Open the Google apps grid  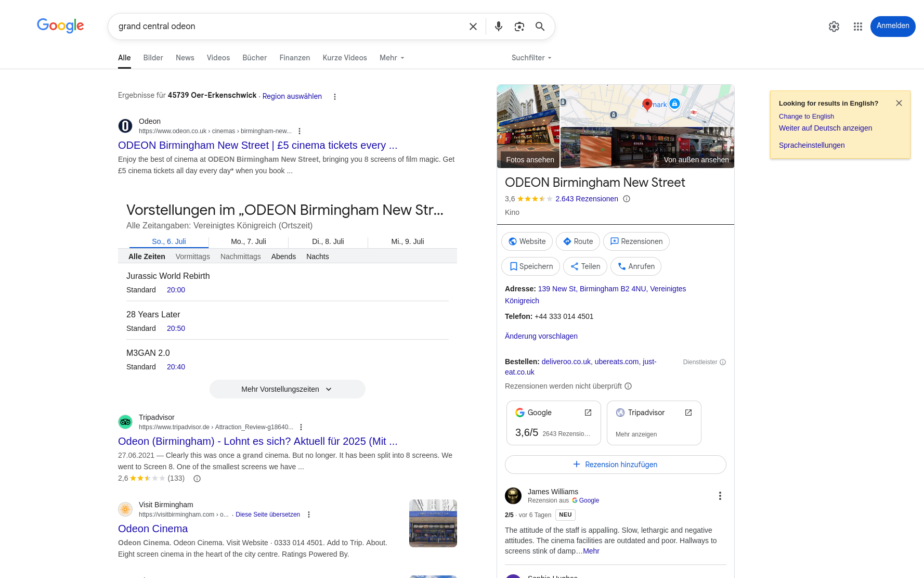[x=858, y=27]
